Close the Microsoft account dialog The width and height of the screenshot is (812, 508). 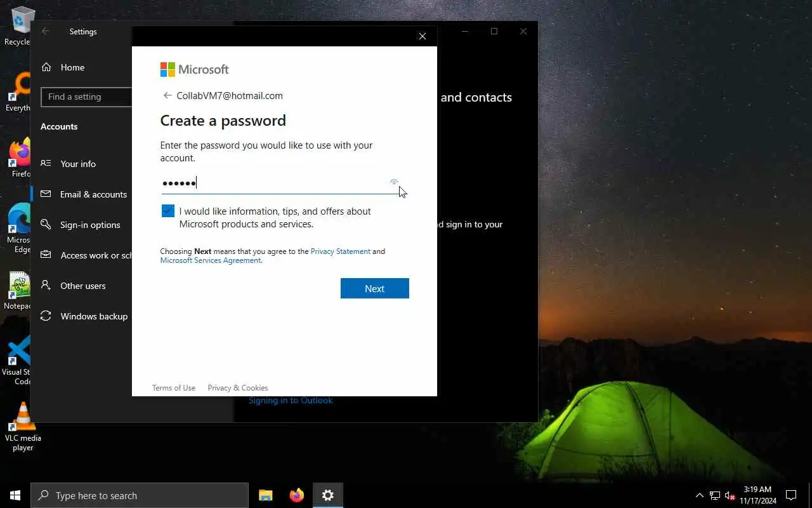tap(422, 36)
